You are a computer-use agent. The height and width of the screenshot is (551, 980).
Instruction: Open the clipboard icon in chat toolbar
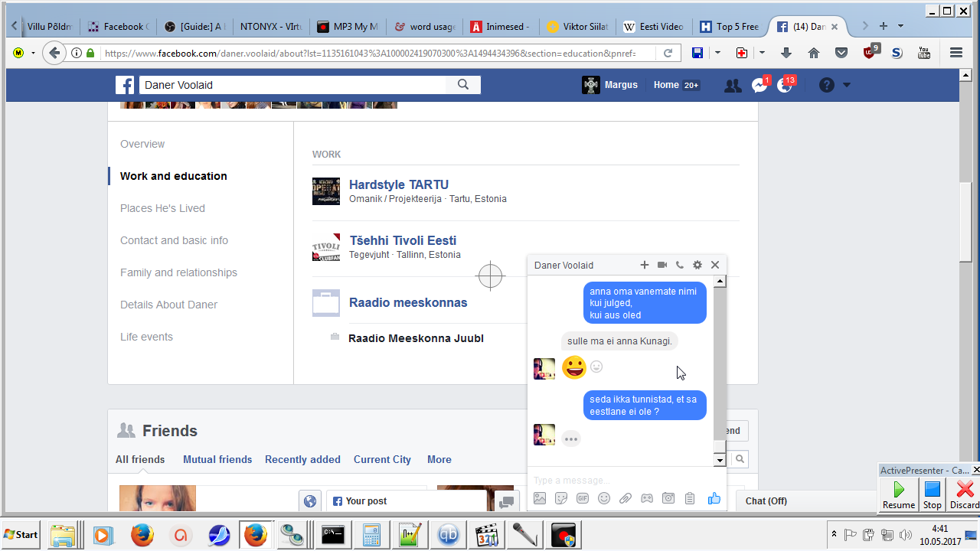690,498
